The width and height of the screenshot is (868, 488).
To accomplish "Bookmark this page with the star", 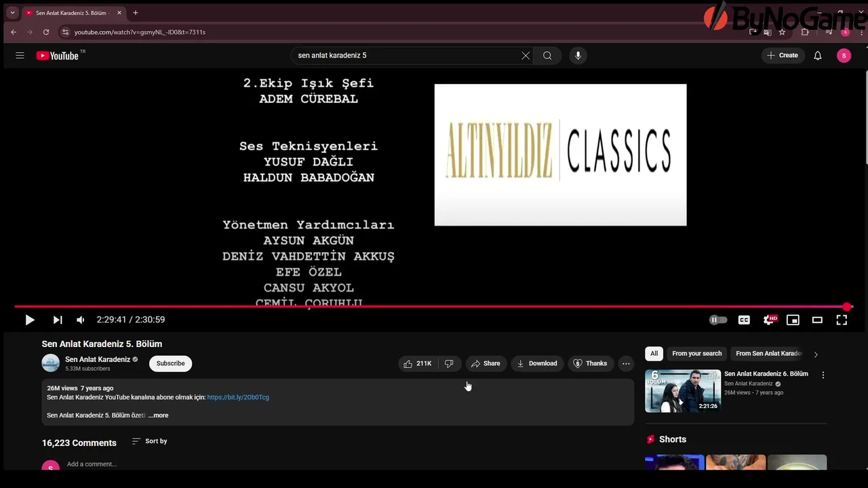I will pos(782,32).
